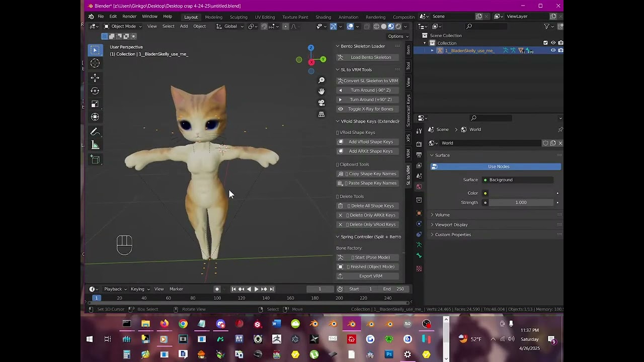Click the Windows Start button
Viewport: 644px width, 362px height.
tap(90, 339)
